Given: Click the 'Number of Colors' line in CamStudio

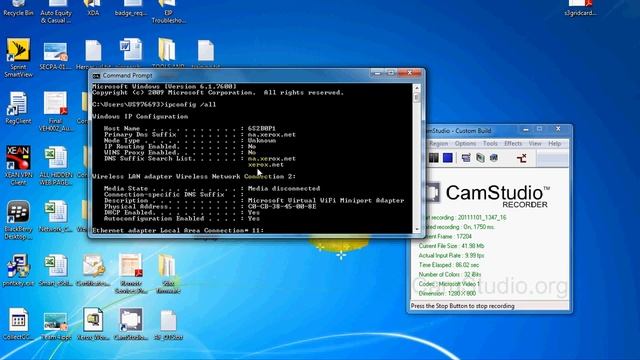Looking at the screenshot, I should pos(450,275).
